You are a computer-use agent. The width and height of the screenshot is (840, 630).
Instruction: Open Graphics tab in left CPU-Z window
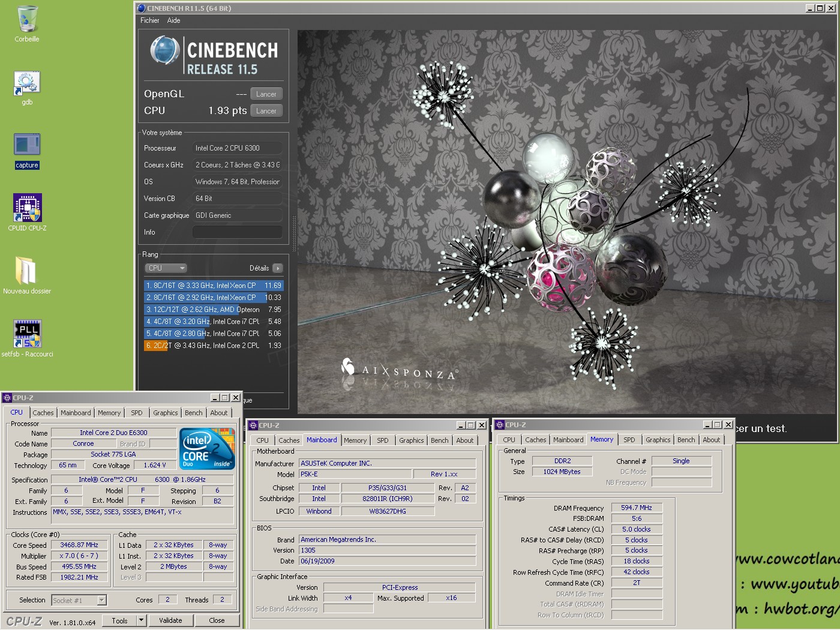(x=165, y=413)
